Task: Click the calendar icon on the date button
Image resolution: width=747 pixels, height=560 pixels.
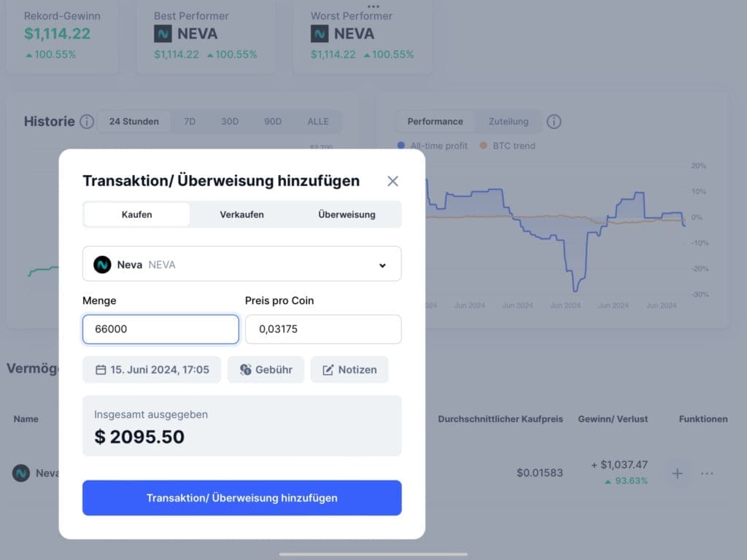Action: [x=101, y=370]
